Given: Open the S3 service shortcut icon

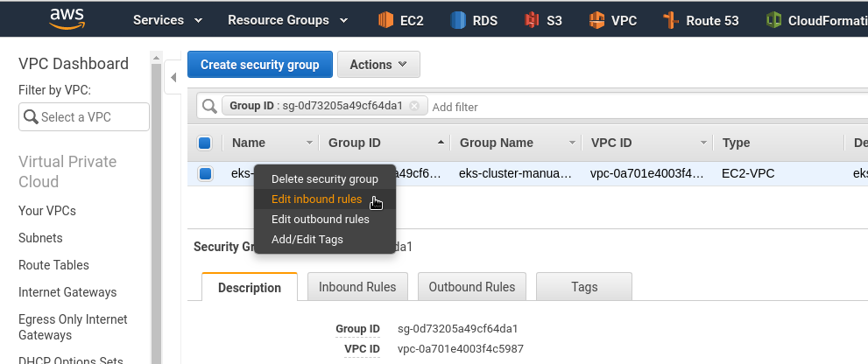Looking at the screenshot, I should 532,20.
